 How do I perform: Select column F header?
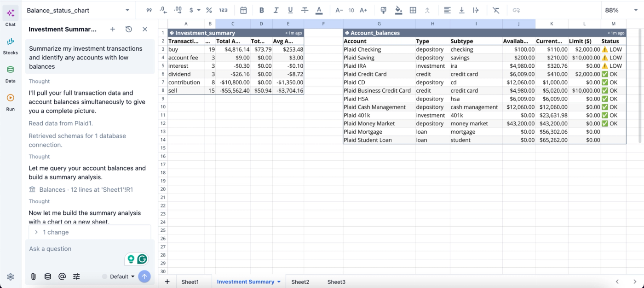point(323,24)
